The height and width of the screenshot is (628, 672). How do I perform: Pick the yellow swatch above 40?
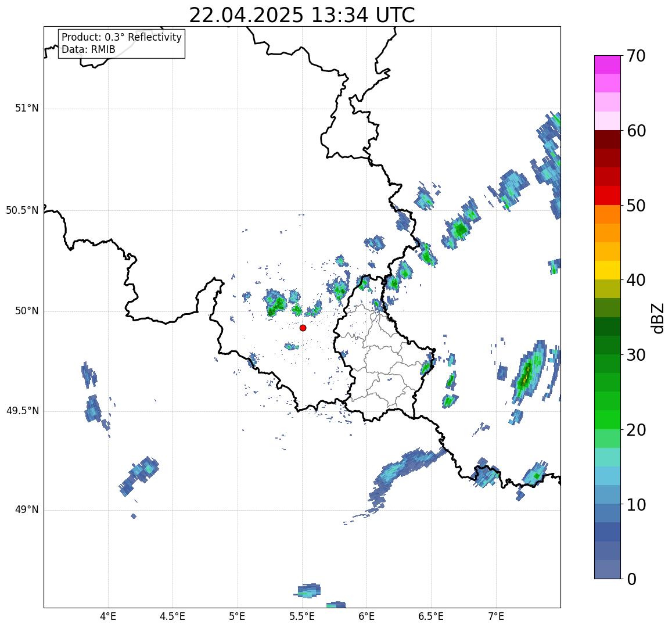(x=608, y=271)
